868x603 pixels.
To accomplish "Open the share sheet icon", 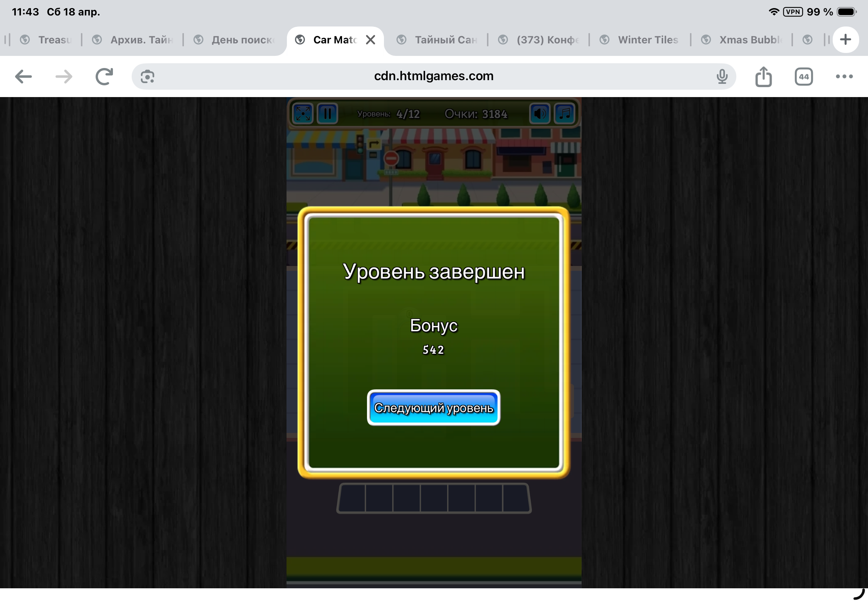I will [x=763, y=77].
